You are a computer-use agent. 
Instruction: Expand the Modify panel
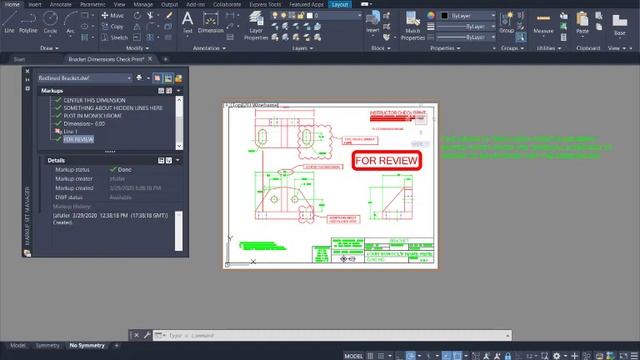click(137, 48)
